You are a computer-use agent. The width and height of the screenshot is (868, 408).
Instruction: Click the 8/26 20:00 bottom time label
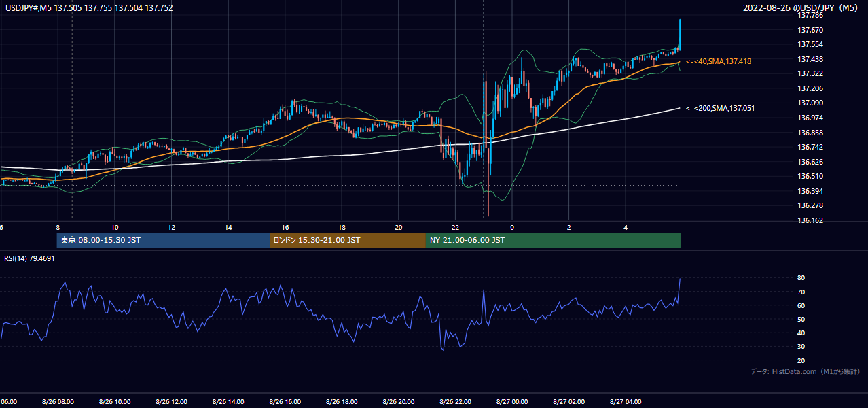[399, 402]
